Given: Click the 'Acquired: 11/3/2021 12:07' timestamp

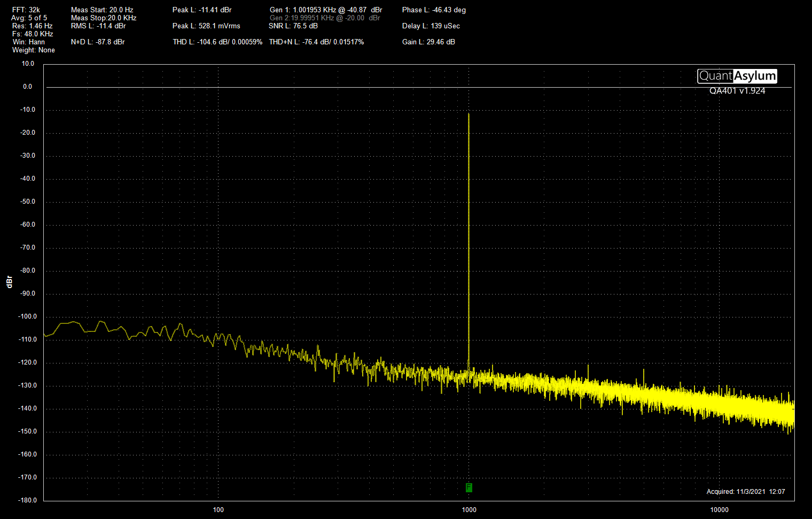Looking at the screenshot, I should pyautogui.click(x=746, y=491).
